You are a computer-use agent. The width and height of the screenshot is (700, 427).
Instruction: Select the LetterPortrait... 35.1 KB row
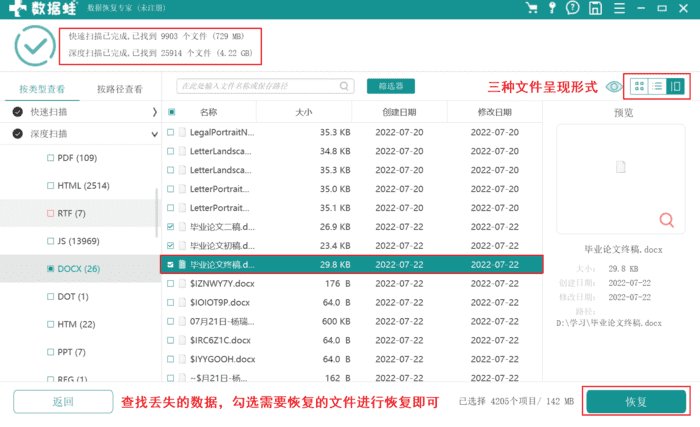[352, 208]
